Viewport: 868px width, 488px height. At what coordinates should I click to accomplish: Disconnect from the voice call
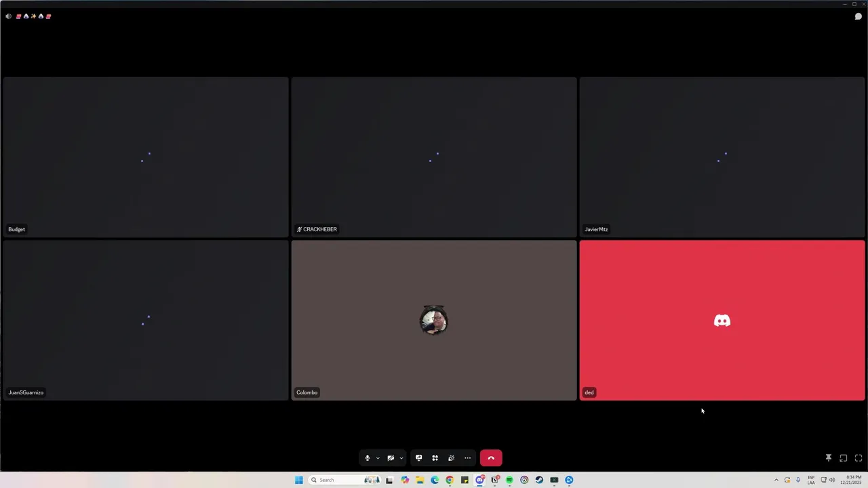tap(491, 458)
